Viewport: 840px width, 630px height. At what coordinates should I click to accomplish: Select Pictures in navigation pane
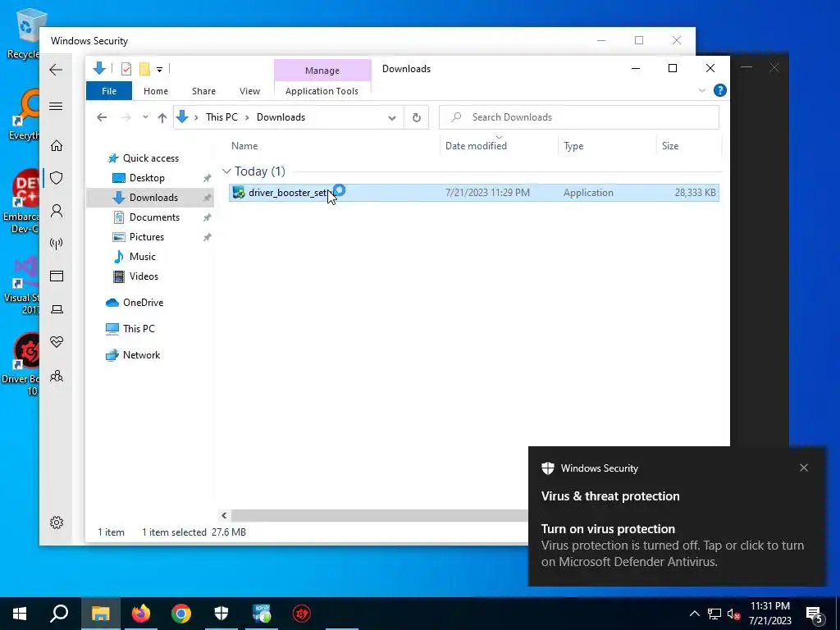pyautogui.click(x=146, y=237)
